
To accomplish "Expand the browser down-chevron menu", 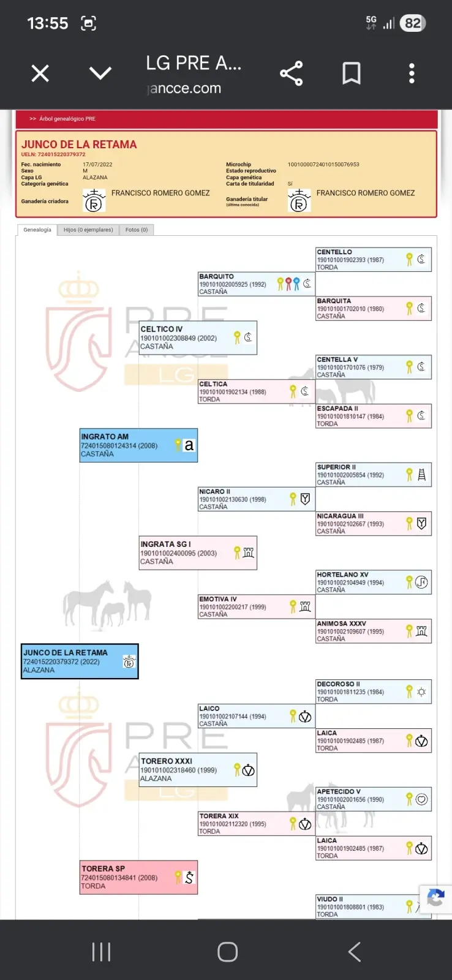I will click(100, 73).
